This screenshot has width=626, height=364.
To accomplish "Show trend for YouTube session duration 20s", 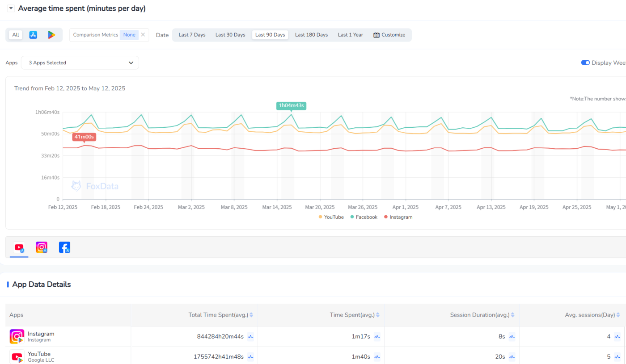I will click(512, 357).
